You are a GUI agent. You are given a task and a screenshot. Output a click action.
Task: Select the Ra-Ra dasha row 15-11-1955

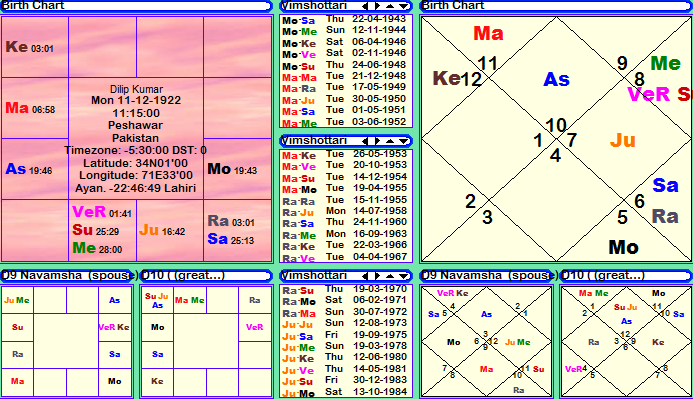[x=346, y=201]
